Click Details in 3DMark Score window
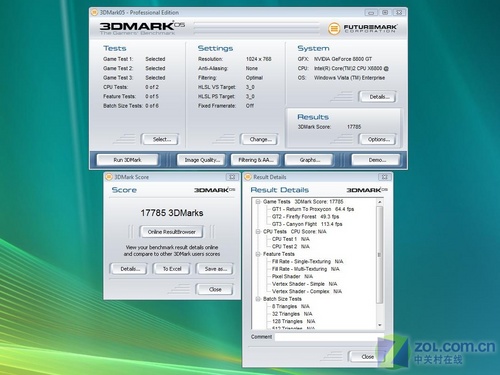The height and width of the screenshot is (375, 500). [129, 269]
